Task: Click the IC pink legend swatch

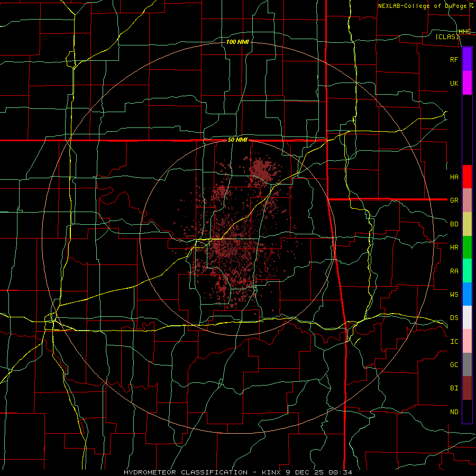Action: (467, 341)
